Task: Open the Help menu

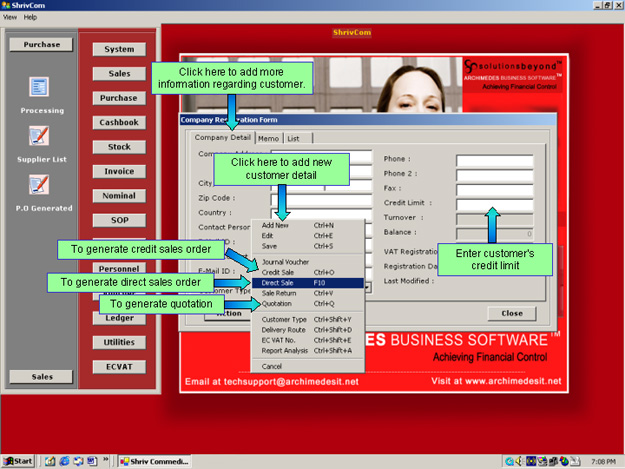Action: pos(30,17)
